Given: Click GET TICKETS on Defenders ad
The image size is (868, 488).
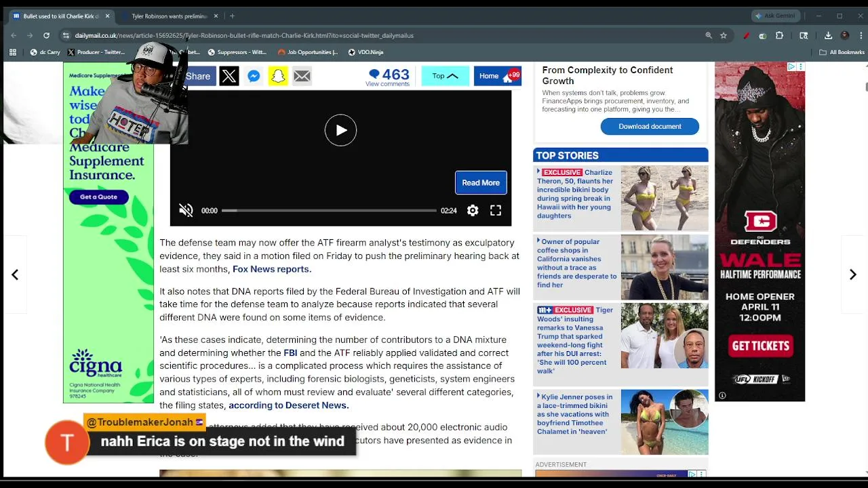Looking at the screenshot, I should click(x=760, y=346).
